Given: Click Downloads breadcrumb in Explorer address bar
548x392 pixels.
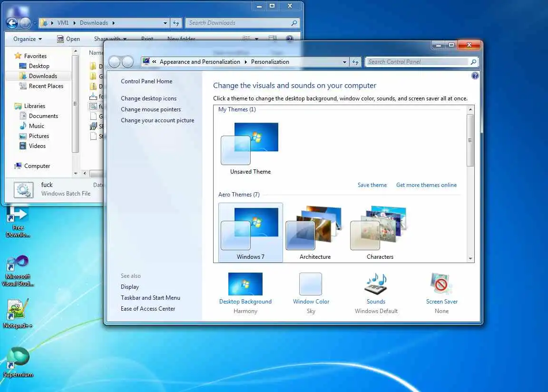Looking at the screenshot, I should click(x=94, y=23).
